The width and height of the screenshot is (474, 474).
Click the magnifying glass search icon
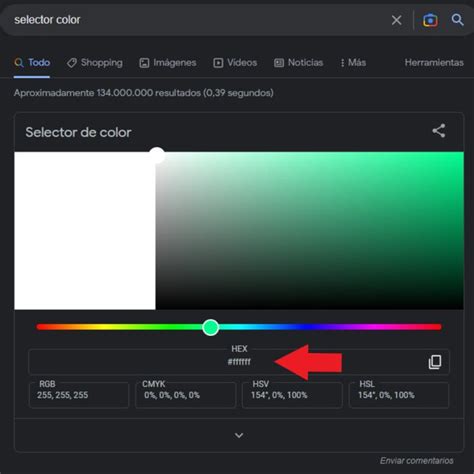coord(457,20)
